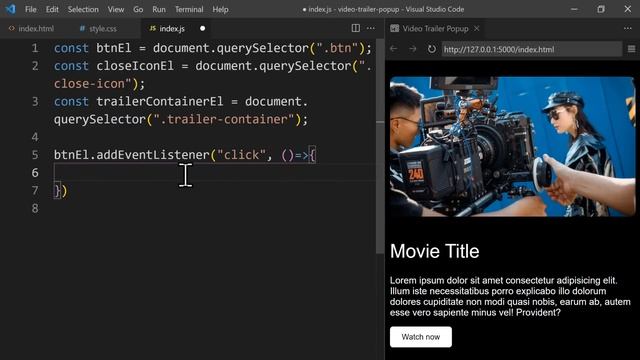Select the Video Trailer Popup preview tab
This screenshot has width=640, height=360.
435,29
